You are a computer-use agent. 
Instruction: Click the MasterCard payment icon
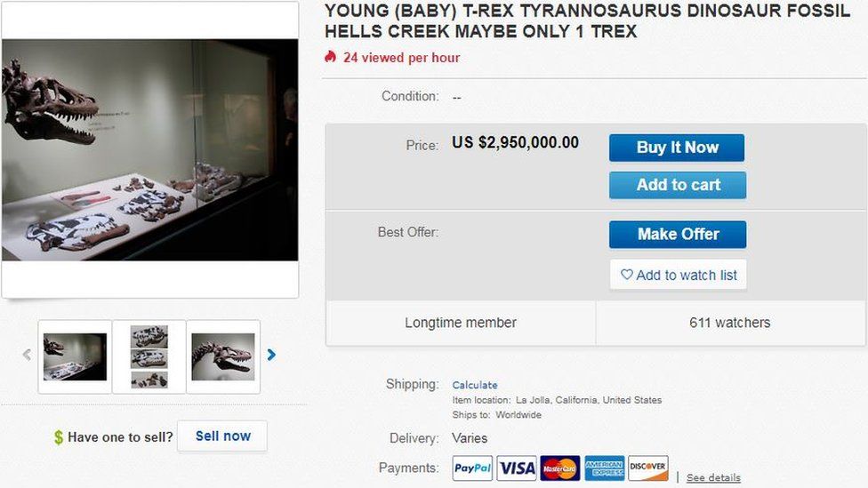[x=560, y=468]
